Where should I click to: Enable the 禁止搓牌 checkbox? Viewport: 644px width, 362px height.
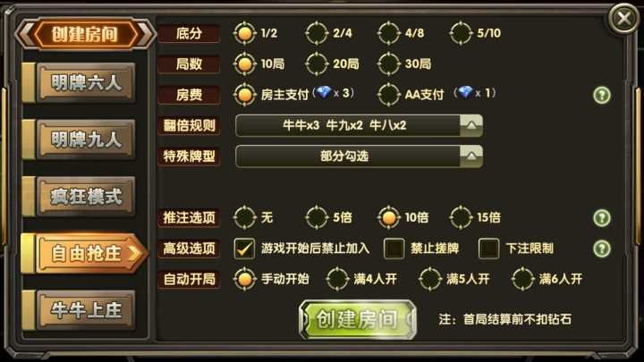point(394,248)
